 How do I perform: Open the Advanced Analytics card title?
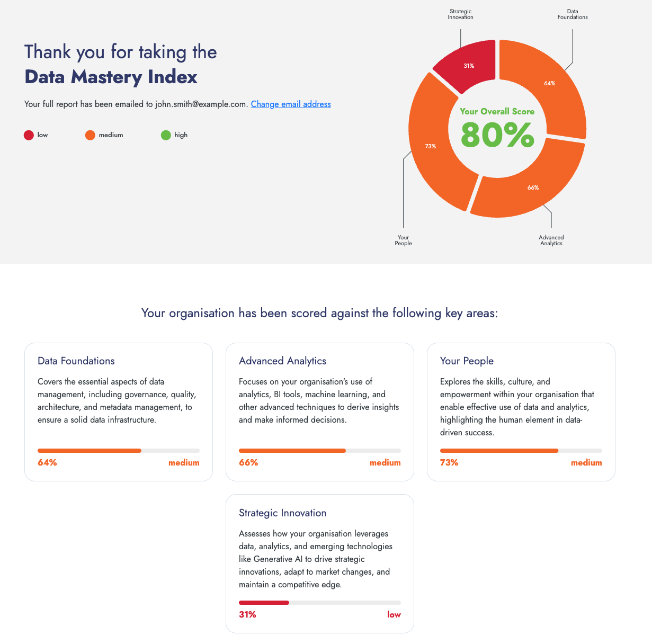[282, 361]
